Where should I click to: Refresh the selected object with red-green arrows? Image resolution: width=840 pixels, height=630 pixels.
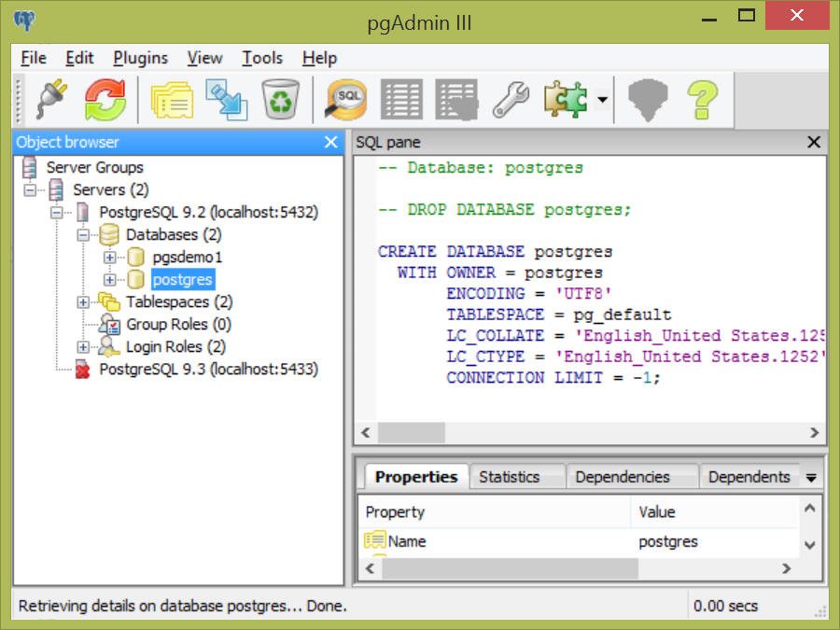[x=105, y=99]
